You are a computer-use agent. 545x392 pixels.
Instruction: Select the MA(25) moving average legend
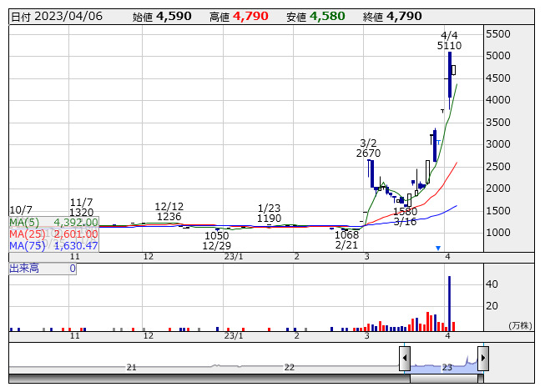click(53, 234)
